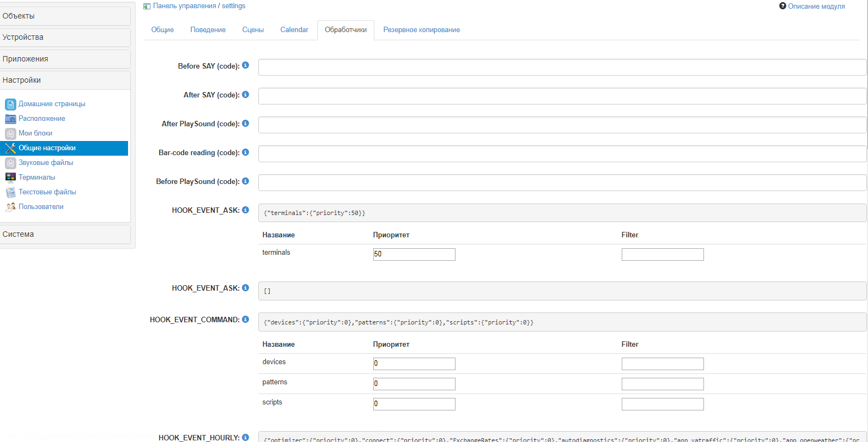Expand the Система sidebar section

click(x=65, y=234)
